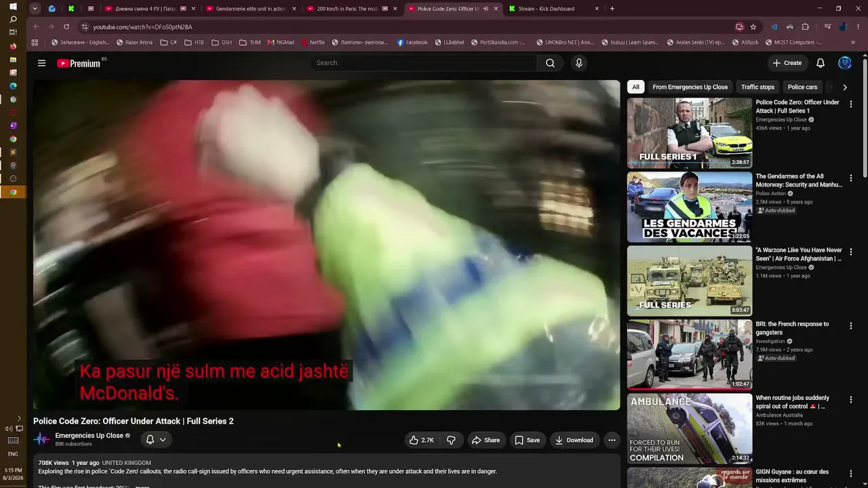Click the Create button

point(787,63)
